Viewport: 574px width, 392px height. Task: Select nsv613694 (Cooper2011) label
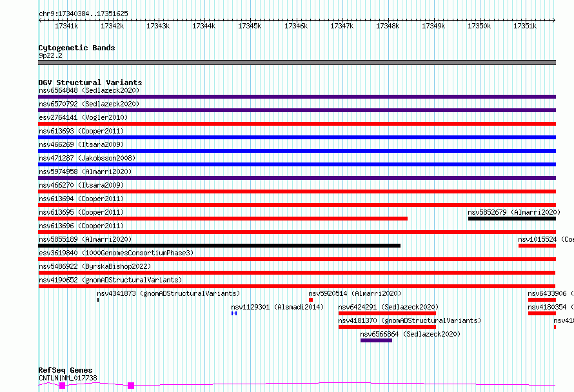click(81, 199)
